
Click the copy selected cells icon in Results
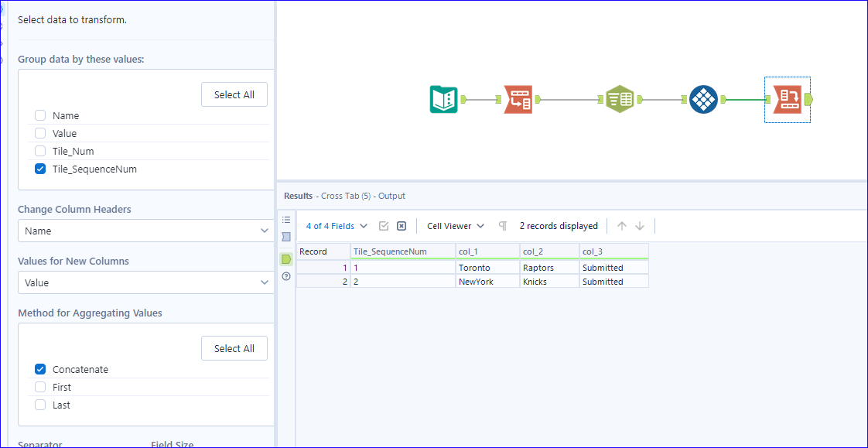[384, 225]
